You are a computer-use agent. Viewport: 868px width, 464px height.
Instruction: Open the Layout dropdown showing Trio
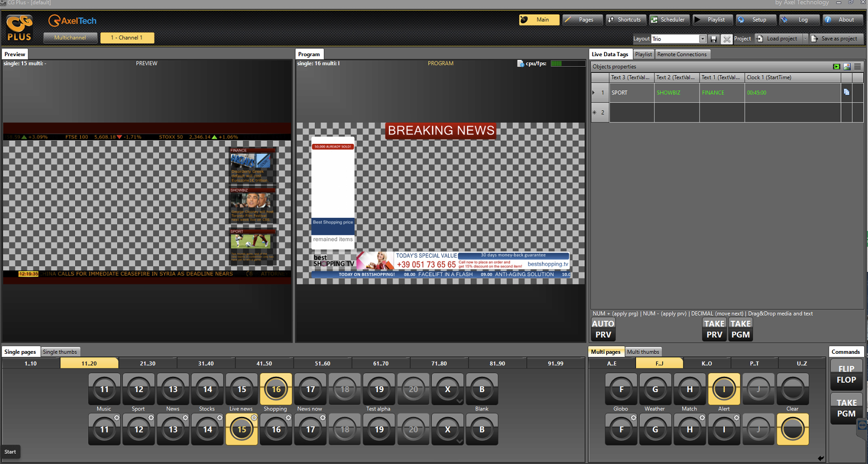coord(702,39)
